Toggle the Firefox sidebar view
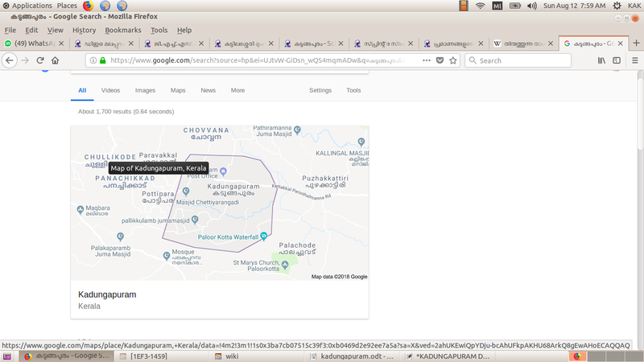This screenshot has width=644, height=362. 617,60
